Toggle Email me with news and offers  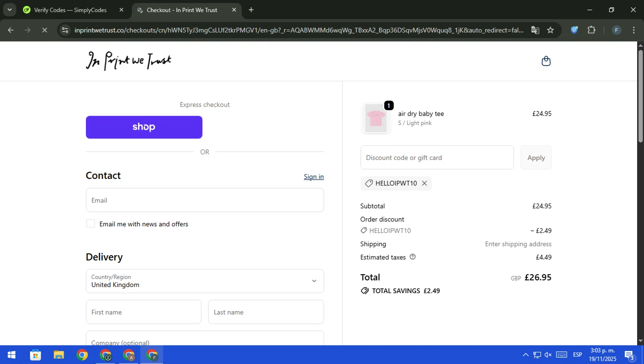coord(91,223)
